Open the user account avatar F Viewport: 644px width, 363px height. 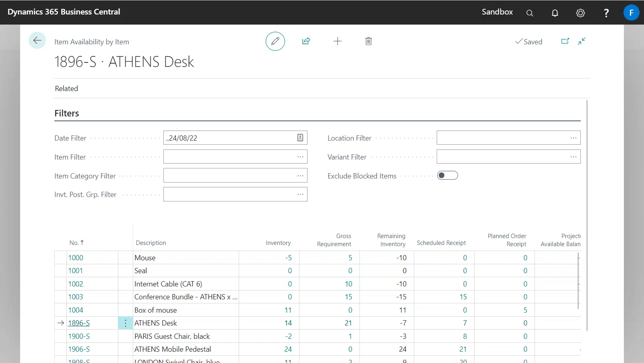point(632,12)
